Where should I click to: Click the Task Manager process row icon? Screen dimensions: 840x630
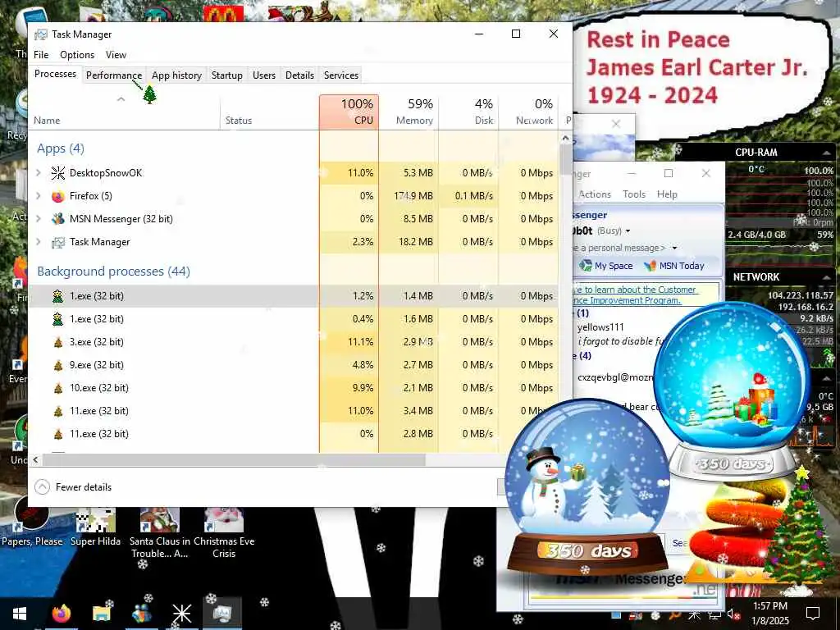58,242
